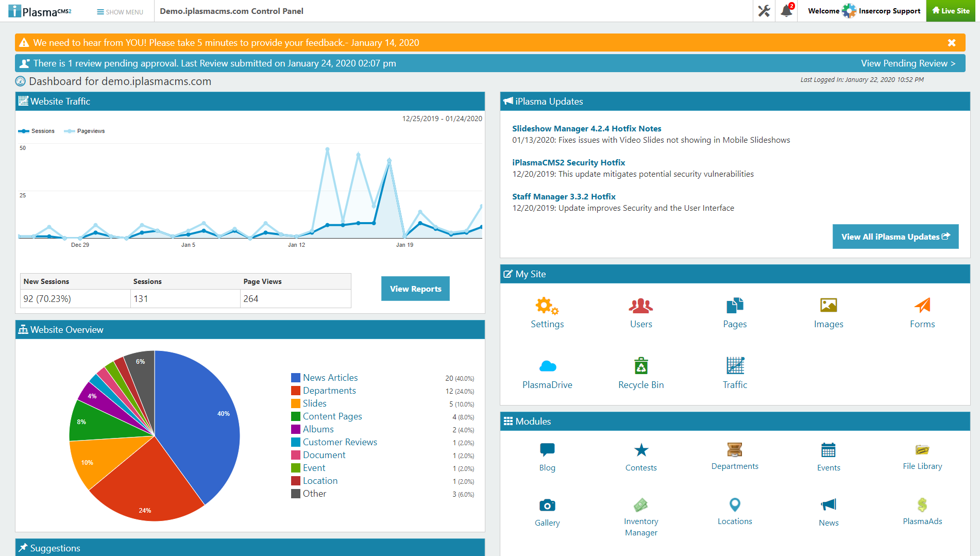This screenshot has height=556, width=980.
Task: Click the blue News Articles color swatch
Action: pos(296,378)
